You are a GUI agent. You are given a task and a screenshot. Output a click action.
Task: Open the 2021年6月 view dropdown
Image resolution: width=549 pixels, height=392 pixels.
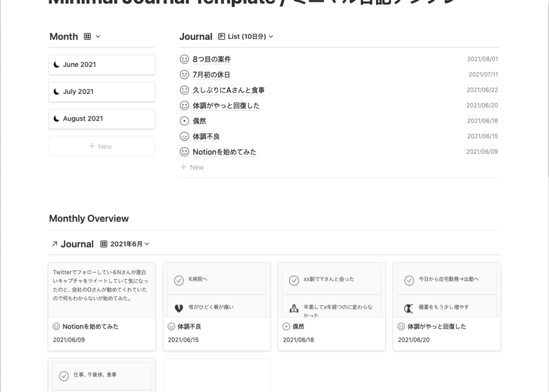point(125,244)
